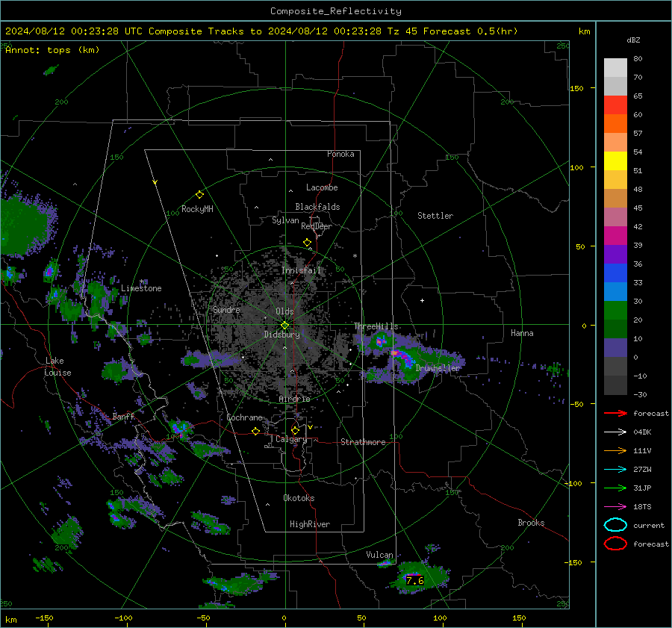The height and width of the screenshot is (628, 672).
Task: Click the 7.6 storm top annotation
Action: tap(415, 580)
